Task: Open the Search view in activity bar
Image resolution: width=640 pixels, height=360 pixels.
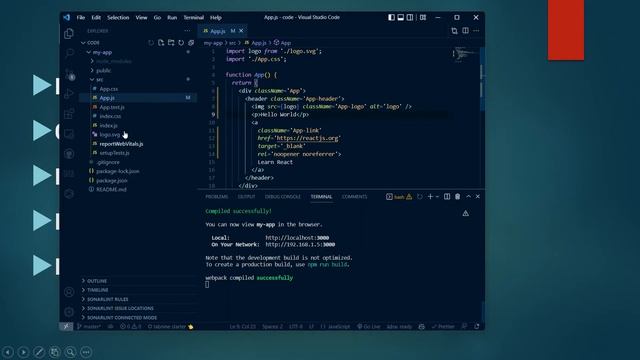Action: pos(69,53)
